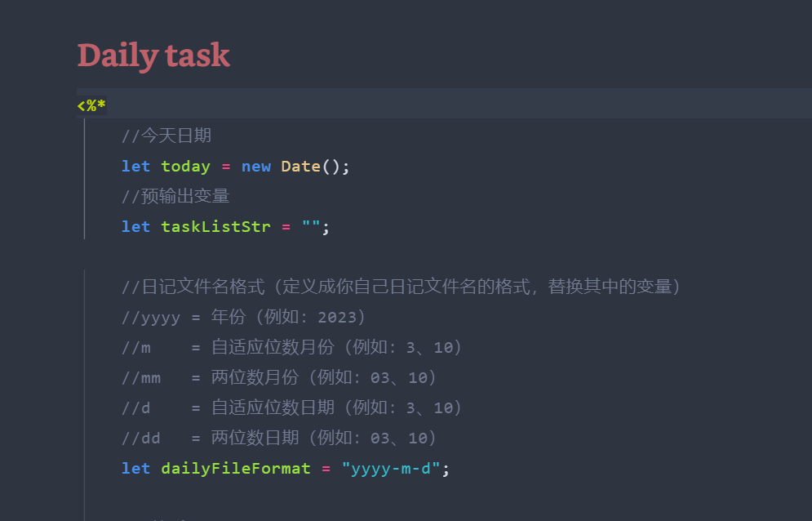The image size is (812, 521).
Task: Click the empty string after taskListStr
Action: pyautogui.click(x=311, y=227)
